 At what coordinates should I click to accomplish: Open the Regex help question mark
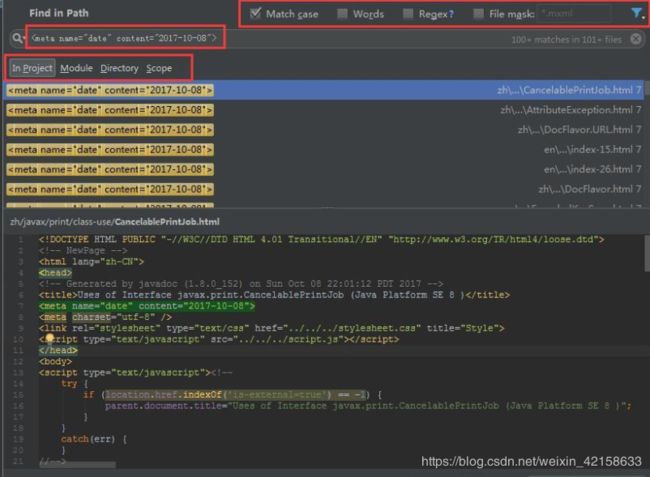pyautogui.click(x=451, y=15)
